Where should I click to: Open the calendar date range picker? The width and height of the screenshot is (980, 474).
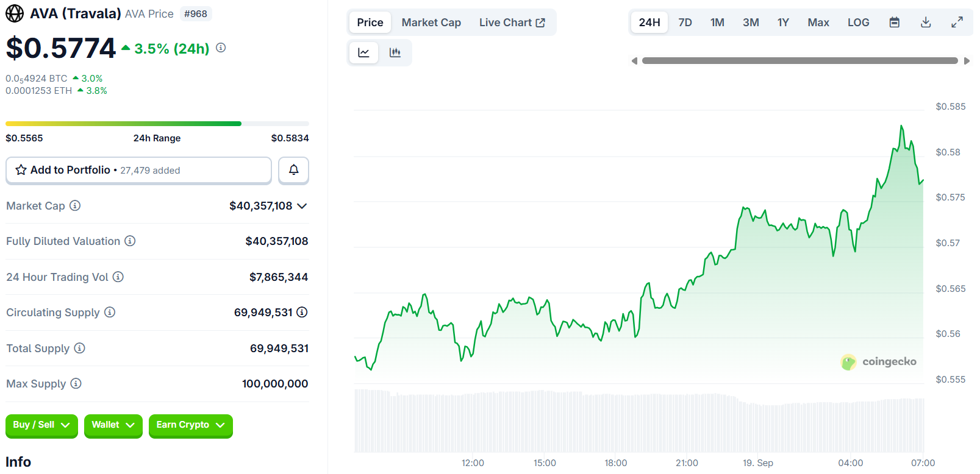pyautogui.click(x=894, y=23)
